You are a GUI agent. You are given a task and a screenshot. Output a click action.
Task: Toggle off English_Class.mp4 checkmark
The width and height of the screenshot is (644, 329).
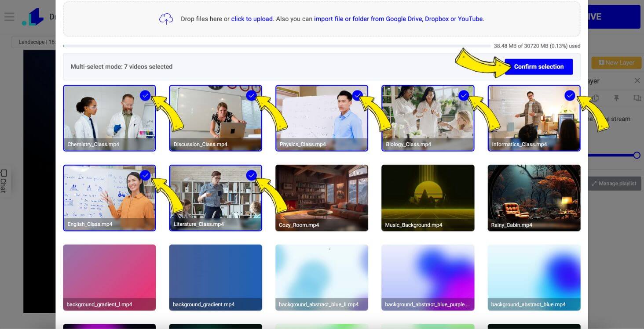coord(145,175)
